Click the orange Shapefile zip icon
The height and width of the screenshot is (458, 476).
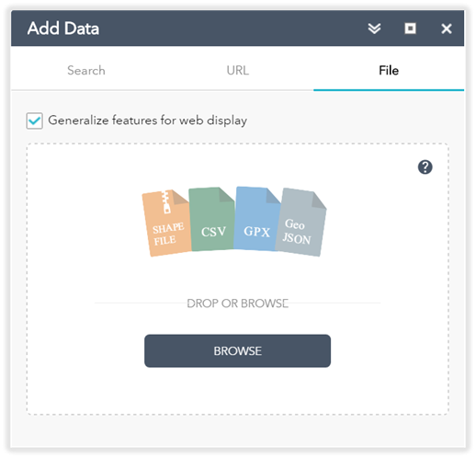[x=166, y=223]
